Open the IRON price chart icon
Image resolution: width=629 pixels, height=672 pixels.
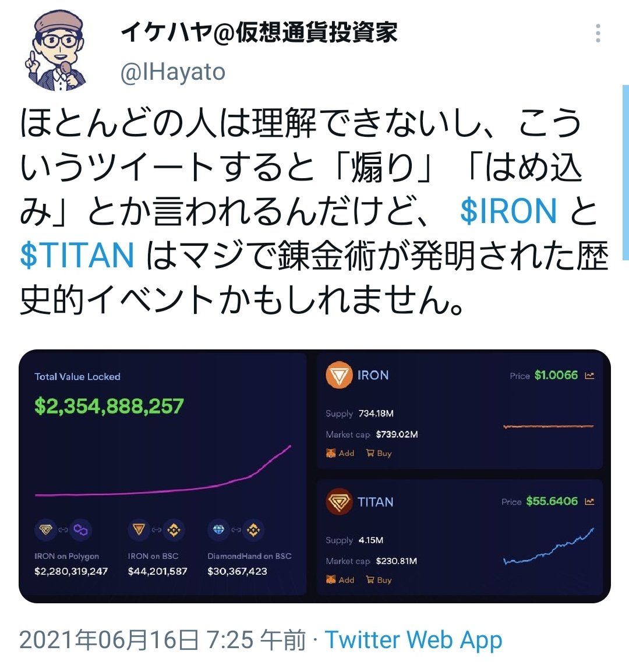tap(589, 376)
